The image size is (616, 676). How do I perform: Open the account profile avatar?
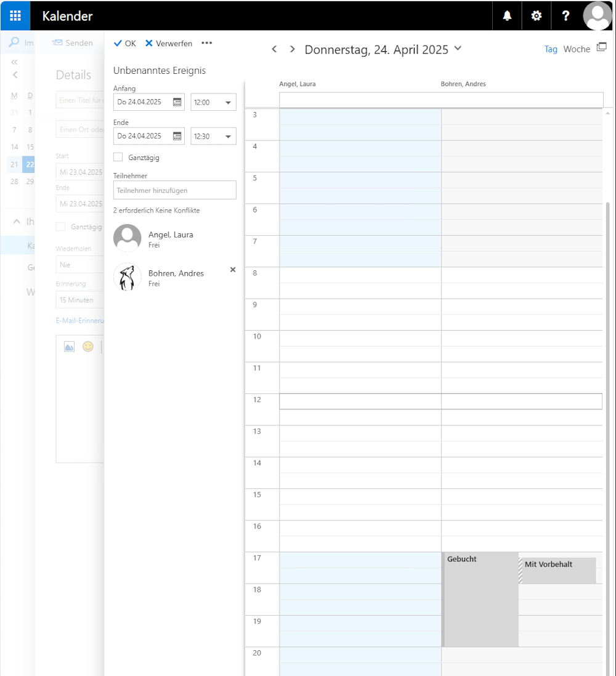coord(598,16)
